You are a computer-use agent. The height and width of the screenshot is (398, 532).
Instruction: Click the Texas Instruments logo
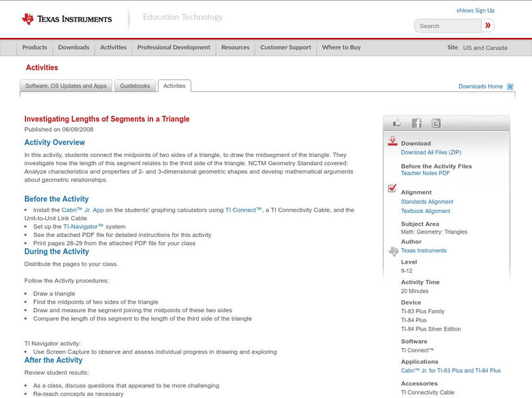[66, 19]
